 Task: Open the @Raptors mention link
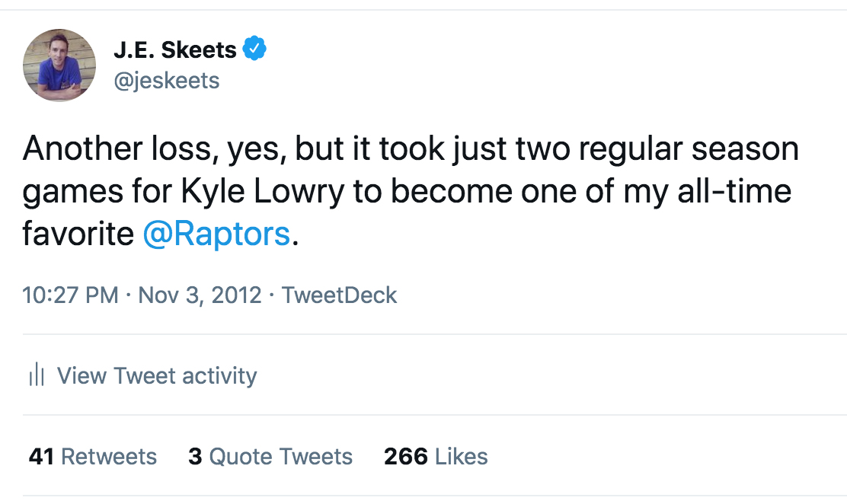pos(216,234)
